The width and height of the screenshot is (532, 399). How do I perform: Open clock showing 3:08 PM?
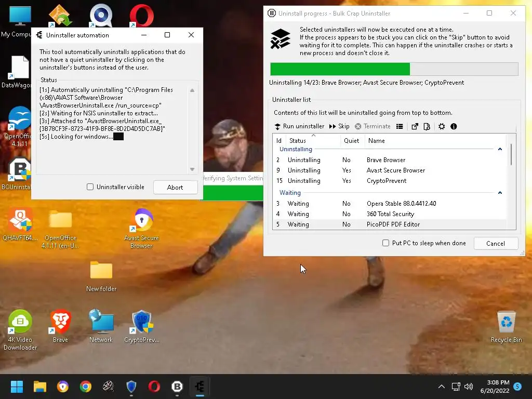495,387
